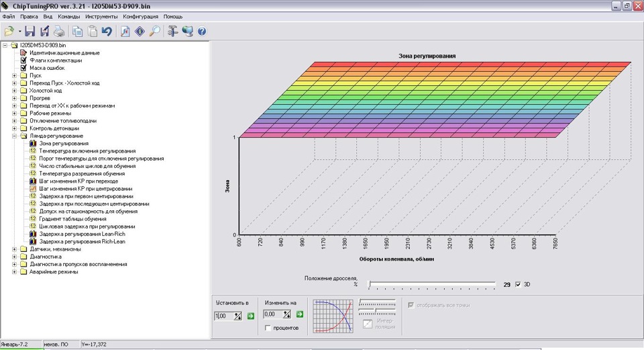The height and width of the screenshot is (350, 644).
Task: Open the Файл menu
Action: (9, 17)
